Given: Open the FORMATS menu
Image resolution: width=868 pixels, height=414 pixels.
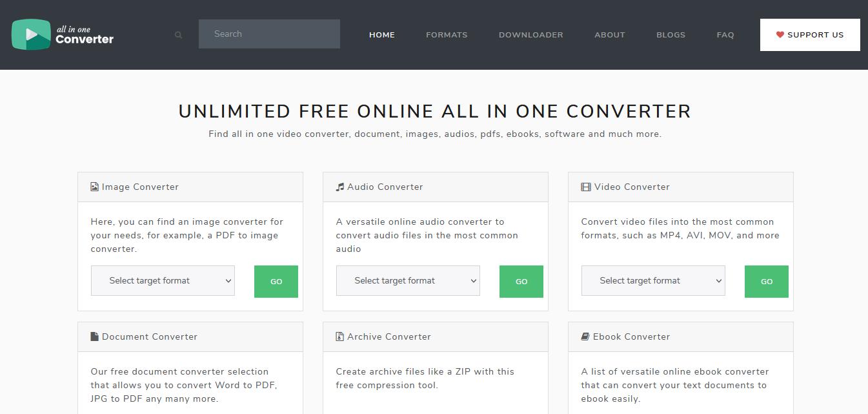Looking at the screenshot, I should [x=447, y=35].
